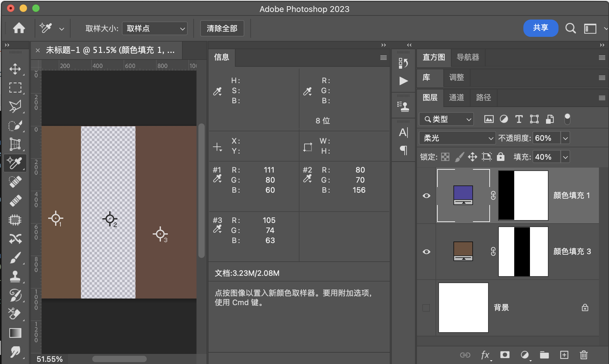Switch to the 通道 tab
Image resolution: width=609 pixels, height=364 pixels.
pos(456,98)
